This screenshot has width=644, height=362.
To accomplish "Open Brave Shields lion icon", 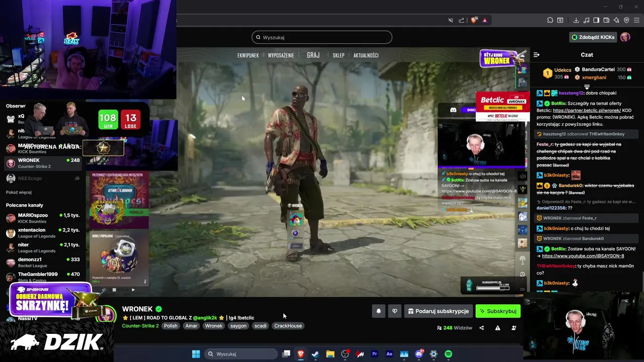I will point(474,20).
